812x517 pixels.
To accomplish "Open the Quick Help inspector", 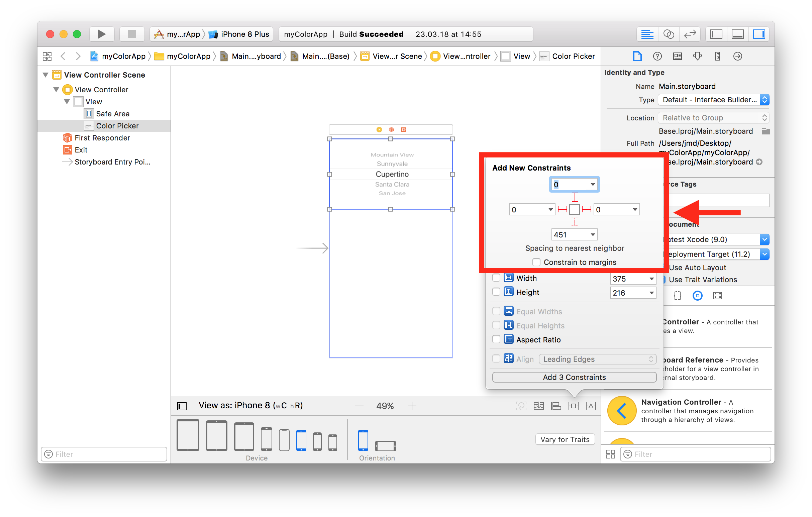I will click(x=657, y=56).
